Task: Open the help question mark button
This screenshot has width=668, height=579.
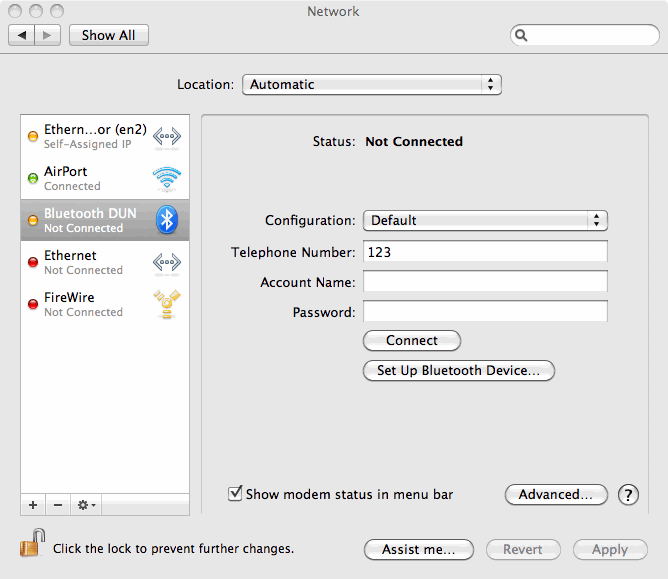Action: pyautogui.click(x=628, y=494)
